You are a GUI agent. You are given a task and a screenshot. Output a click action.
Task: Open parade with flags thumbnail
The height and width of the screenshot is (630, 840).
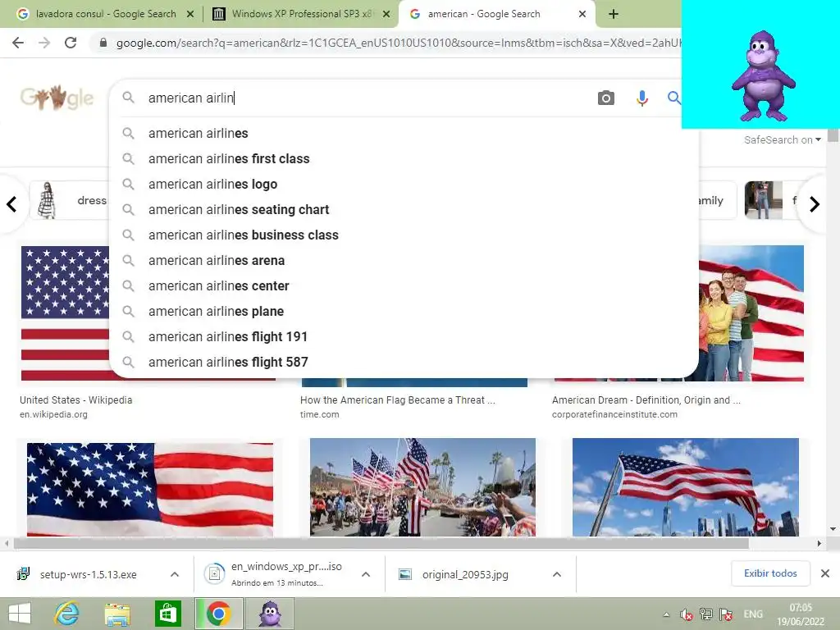click(x=422, y=487)
